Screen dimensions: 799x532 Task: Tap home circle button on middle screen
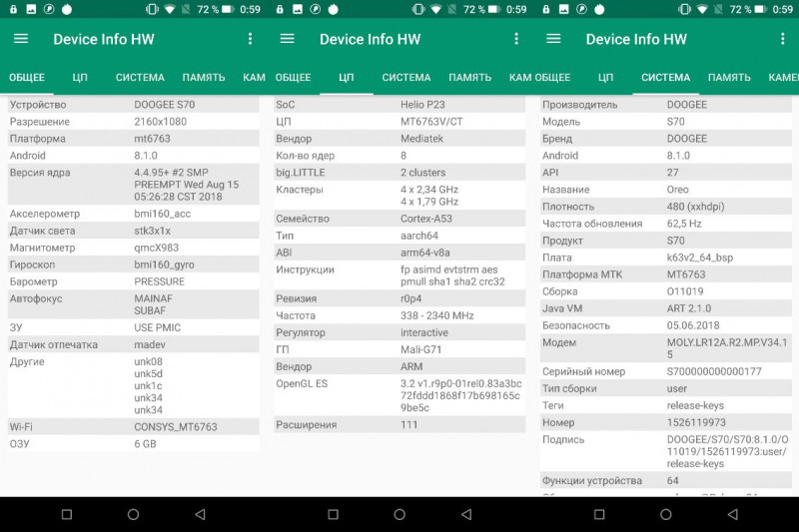point(399,514)
